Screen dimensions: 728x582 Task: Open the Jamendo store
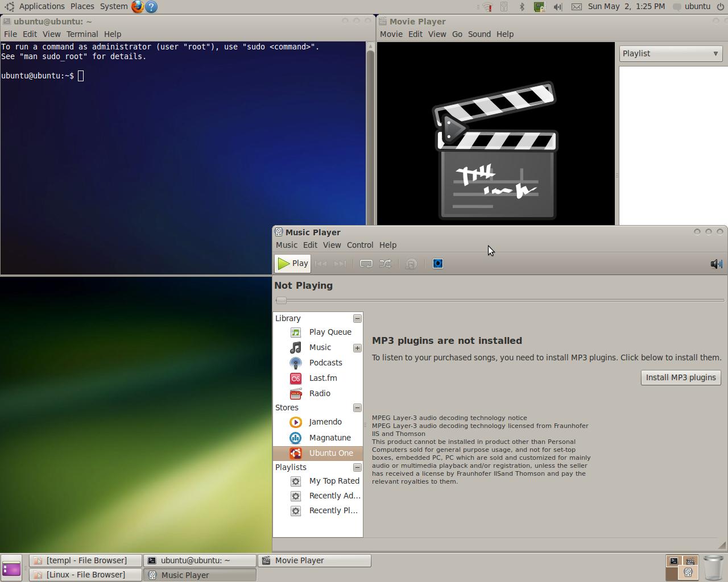pos(318,422)
